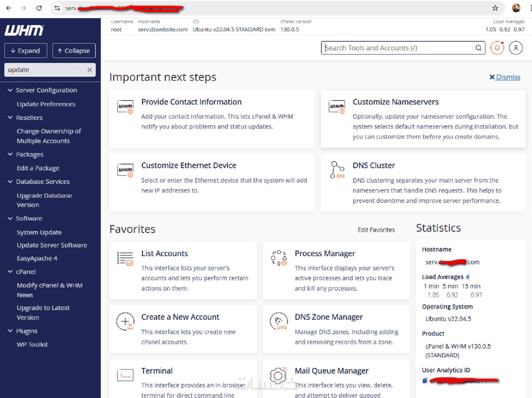Click the List Accounts icon
This screenshot has height=398, width=532.
[x=125, y=259]
